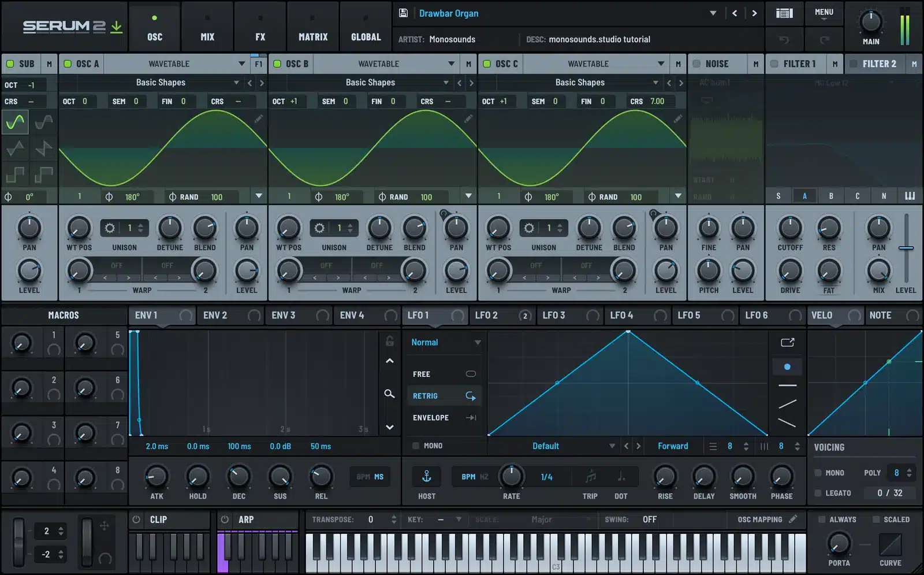Image resolution: width=924 pixels, height=575 pixels.
Task: Toggle envelope BPM/MS time mode
Action: [370, 477]
